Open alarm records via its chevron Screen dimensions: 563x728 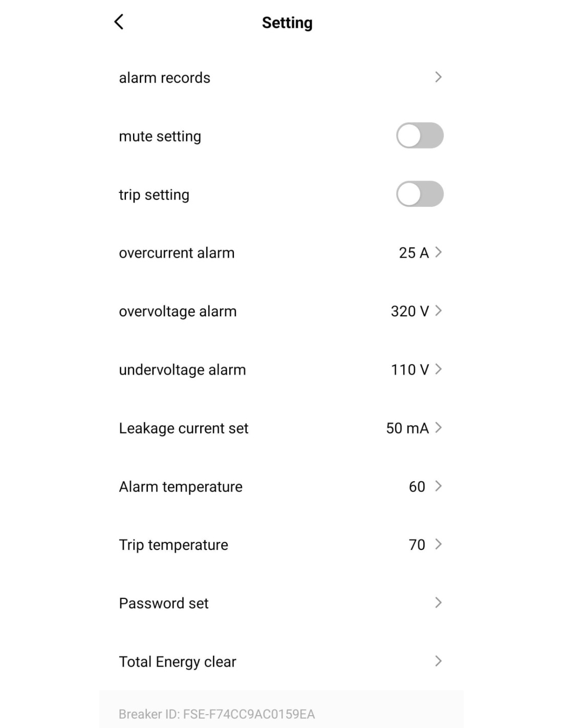click(438, 77)
